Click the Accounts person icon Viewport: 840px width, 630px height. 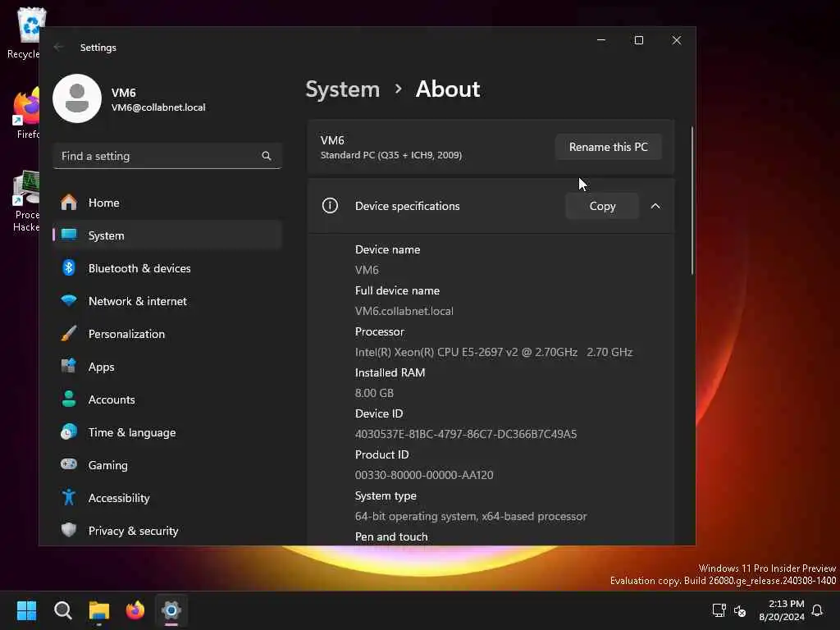tap(69, 399)
